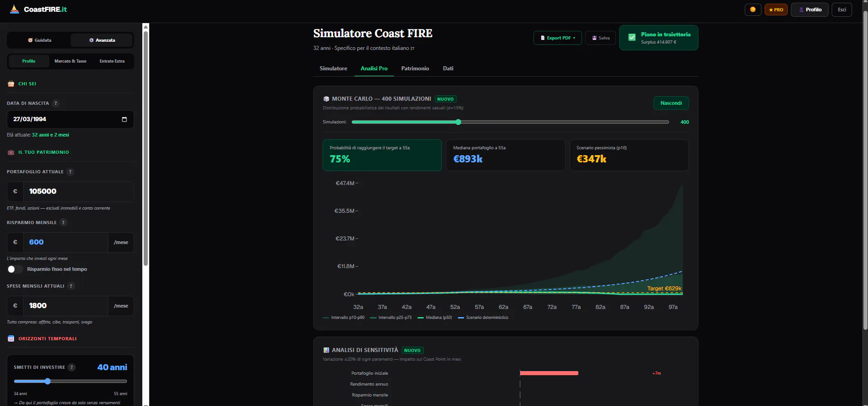The image size is (868, 406).
Task: Click the Analisi di sensitività chart icon
Action: pos(326,350)
